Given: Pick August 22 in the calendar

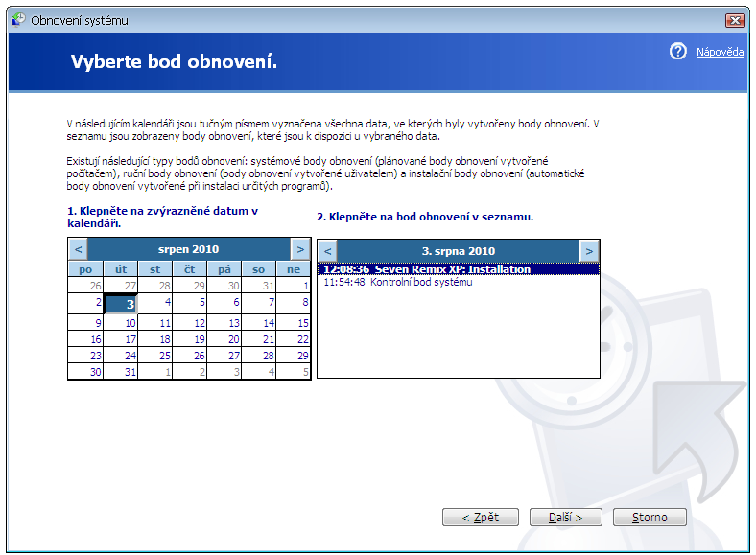Looking at the screenshot, I should (x=294, y=338).
